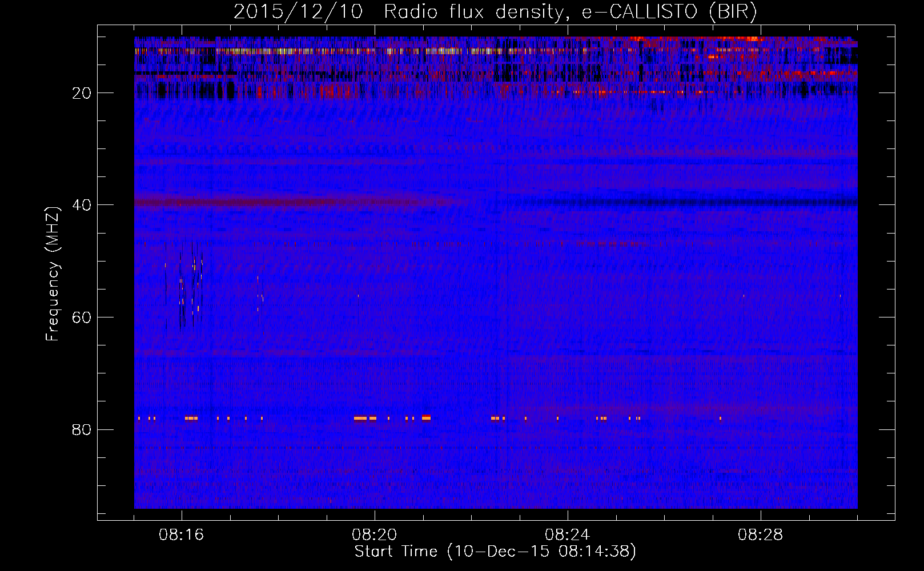924x571 pixels.
Task: Click the '60' frequency tick label
Action: [82, 317]
